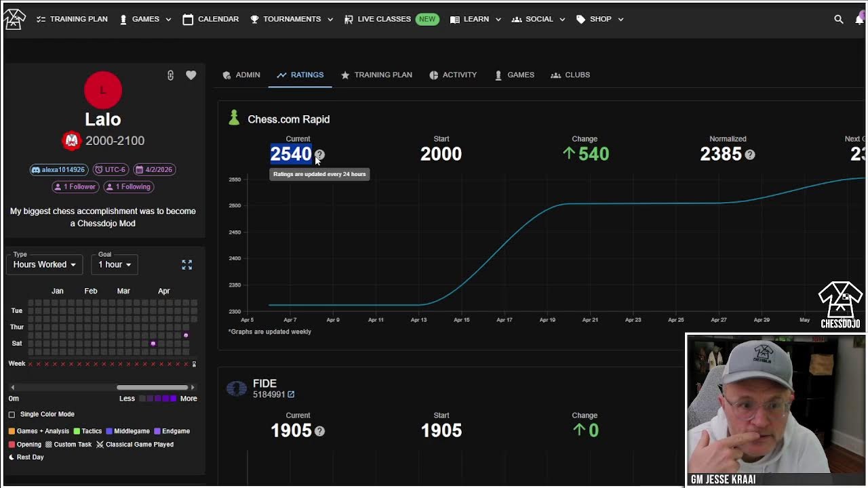The height and width of the screenshot is (488, 868).
Task: Expand the Tournaments navbar dropdown
Action: click(292, 19)
